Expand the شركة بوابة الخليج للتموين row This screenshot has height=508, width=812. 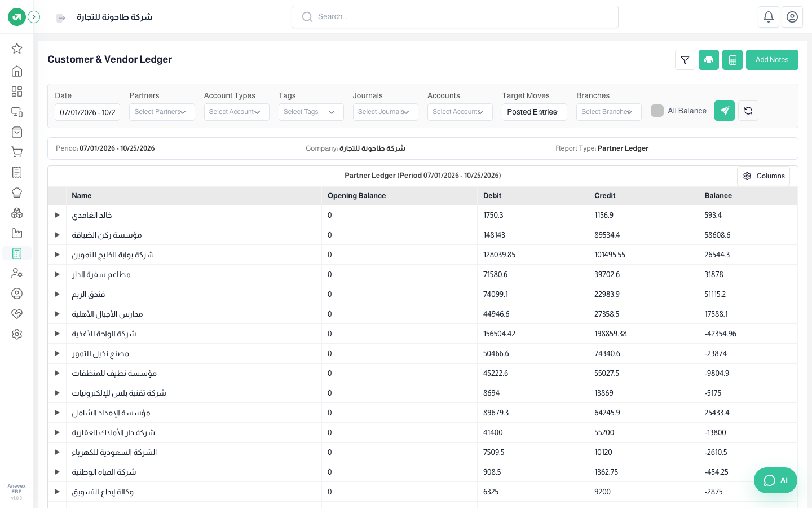[57, 255]
